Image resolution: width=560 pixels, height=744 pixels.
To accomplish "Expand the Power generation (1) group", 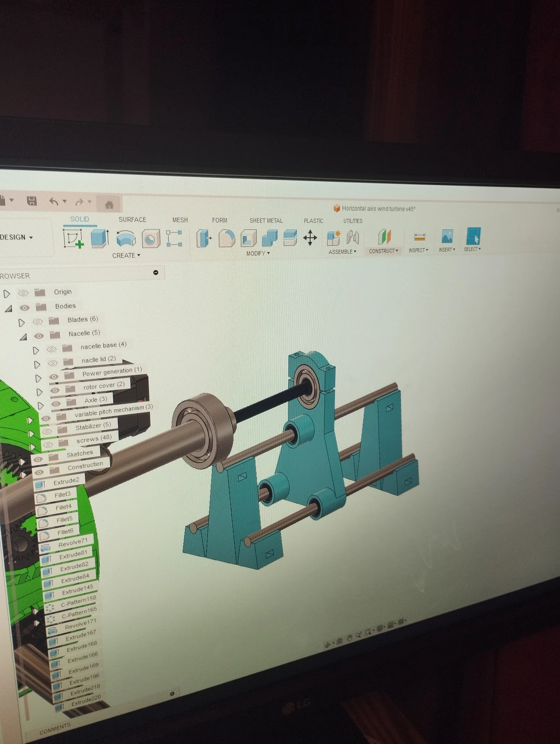I will (x=38, y=378).
